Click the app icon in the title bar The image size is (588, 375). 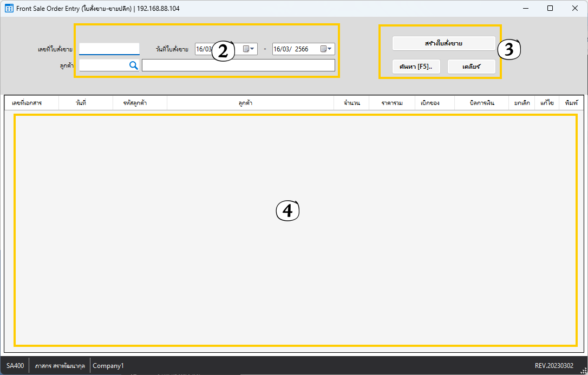(9, 9)
